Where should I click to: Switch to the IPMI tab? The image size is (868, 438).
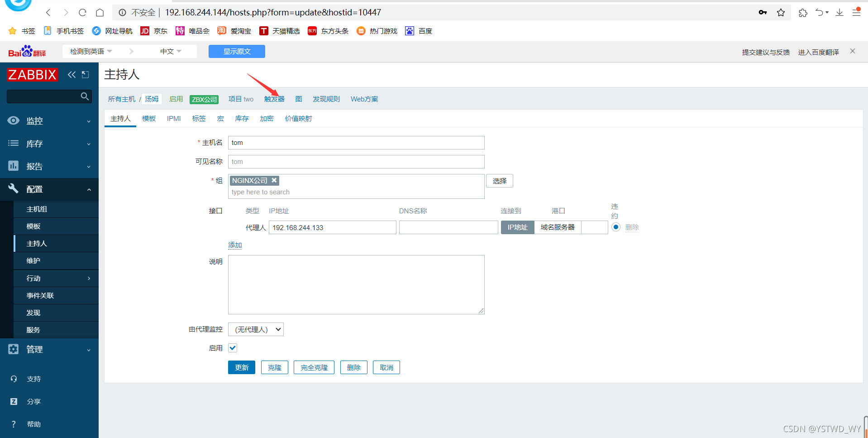click(x=174, y=118)
